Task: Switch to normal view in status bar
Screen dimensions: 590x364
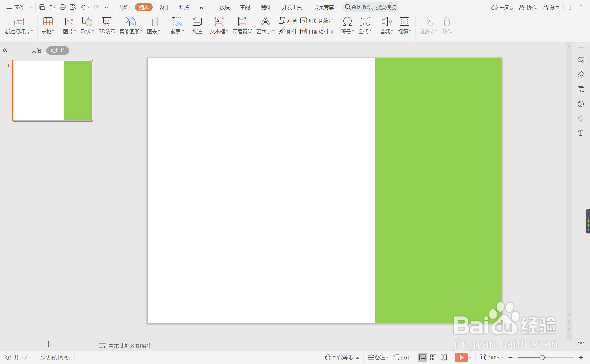Action: pos(422,357)
